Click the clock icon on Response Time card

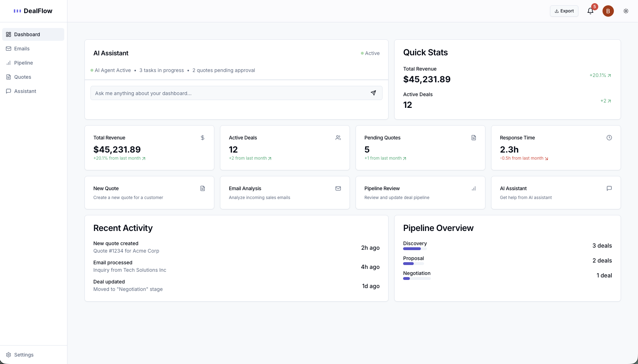609,138
